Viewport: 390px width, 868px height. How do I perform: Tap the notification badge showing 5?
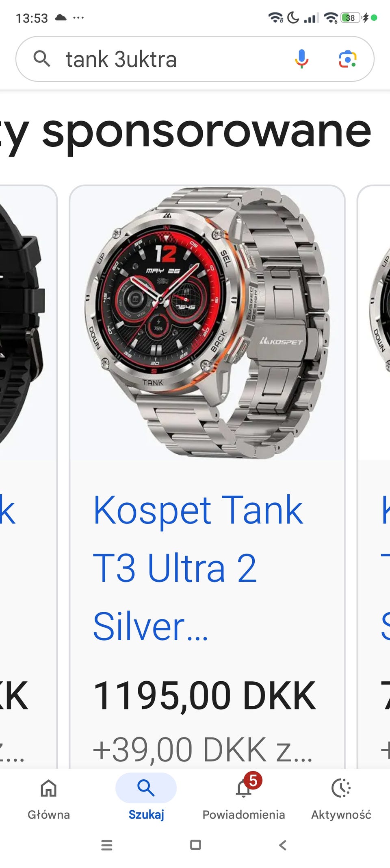253,780
